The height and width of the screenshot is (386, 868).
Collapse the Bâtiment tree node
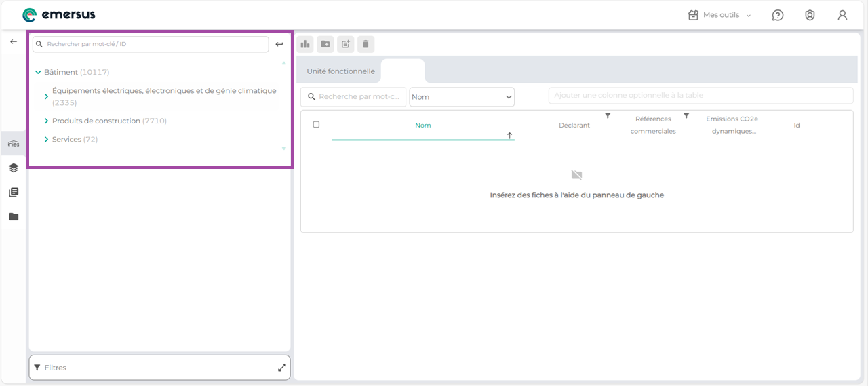[x=38, y=72]
